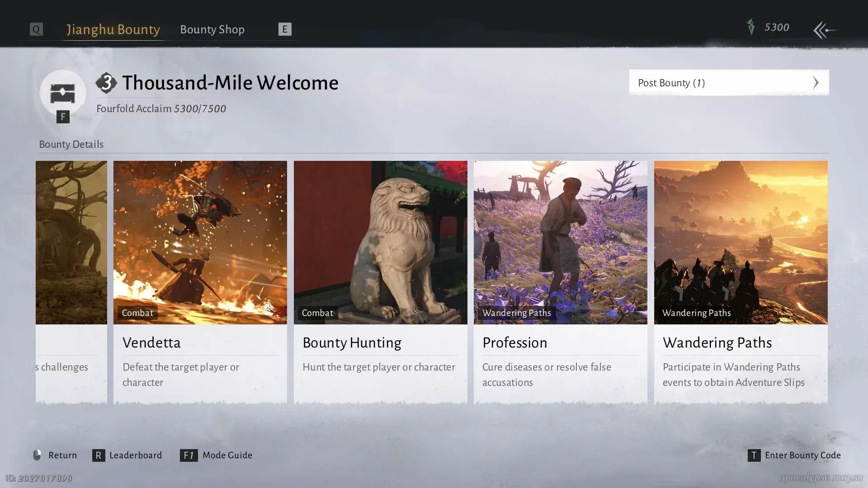The height and width of the screenshot is (488, 868).
Task: Click the level 3 rank badge icon
Action: pyautogui.click(x=106, y=83)
